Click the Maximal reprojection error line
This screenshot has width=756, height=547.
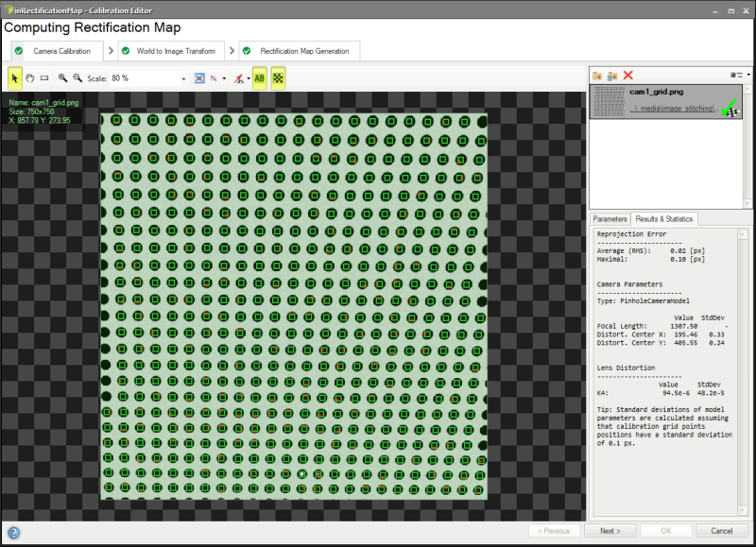(x=651, y=259)
